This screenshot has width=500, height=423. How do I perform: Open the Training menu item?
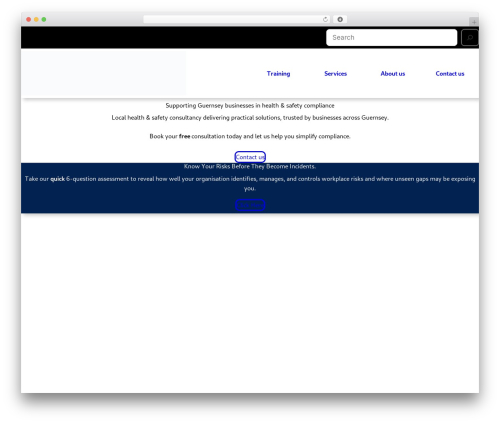tap(278, 74)
